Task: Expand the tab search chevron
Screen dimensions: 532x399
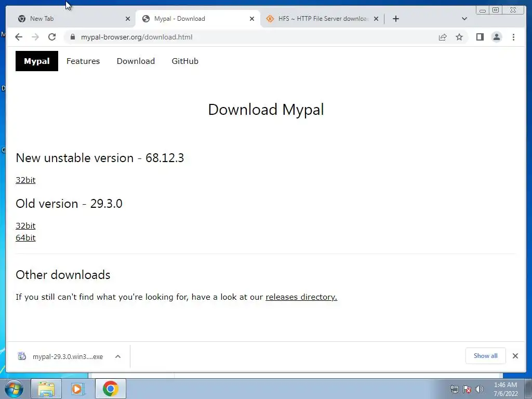Action: tap(464, 19)
